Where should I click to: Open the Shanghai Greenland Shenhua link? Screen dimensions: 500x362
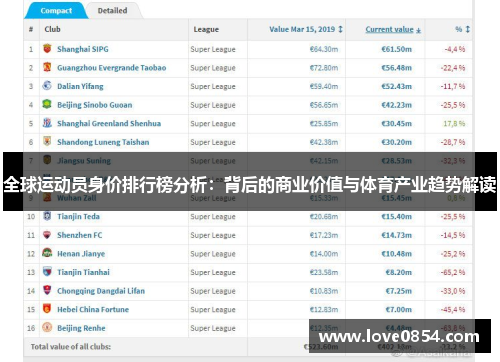click(x=109, y=124)
